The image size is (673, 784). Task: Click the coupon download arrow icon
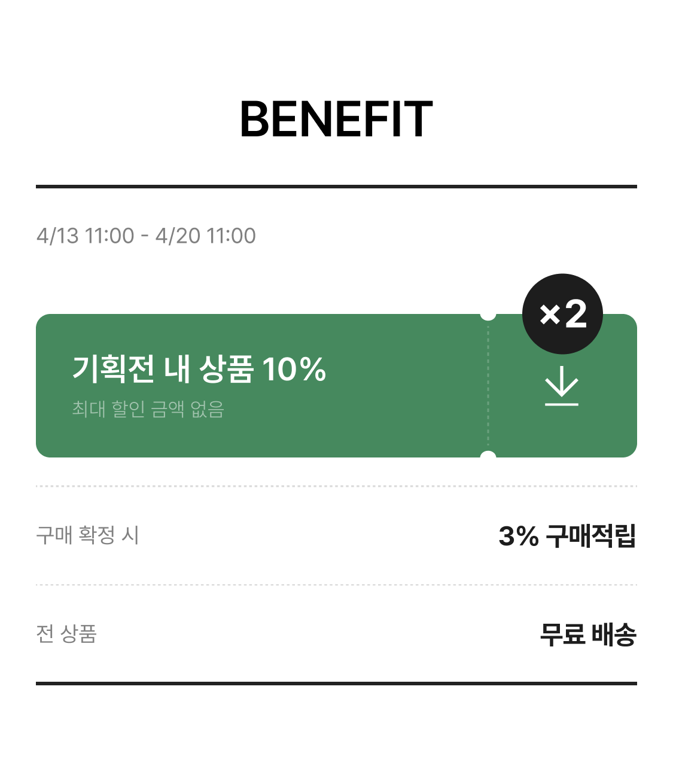pyautogui.click(x=562, y=391)
